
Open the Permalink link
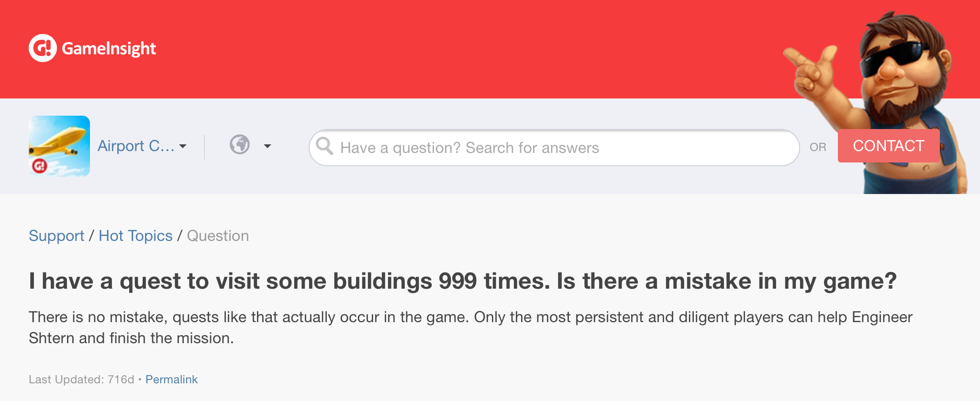pyautogui.click(x=171, y=379)
